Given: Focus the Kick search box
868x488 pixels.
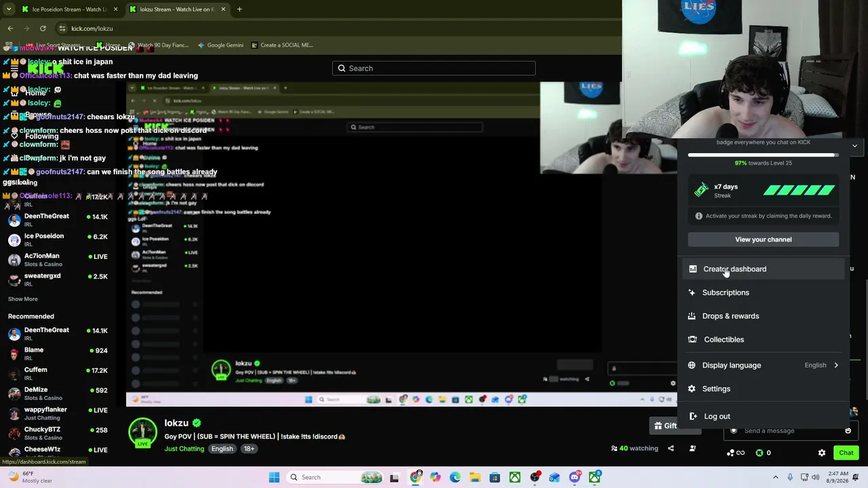Looking at the screenshot, I should (434, 68).
